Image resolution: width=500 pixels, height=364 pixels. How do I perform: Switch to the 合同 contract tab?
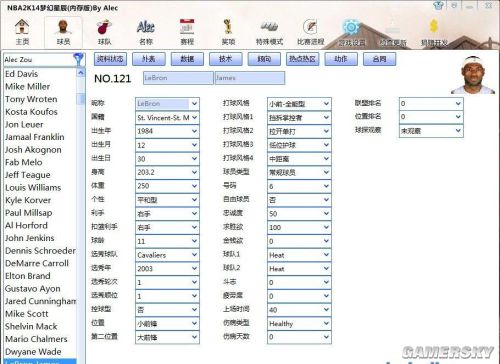tap(379, 59)
